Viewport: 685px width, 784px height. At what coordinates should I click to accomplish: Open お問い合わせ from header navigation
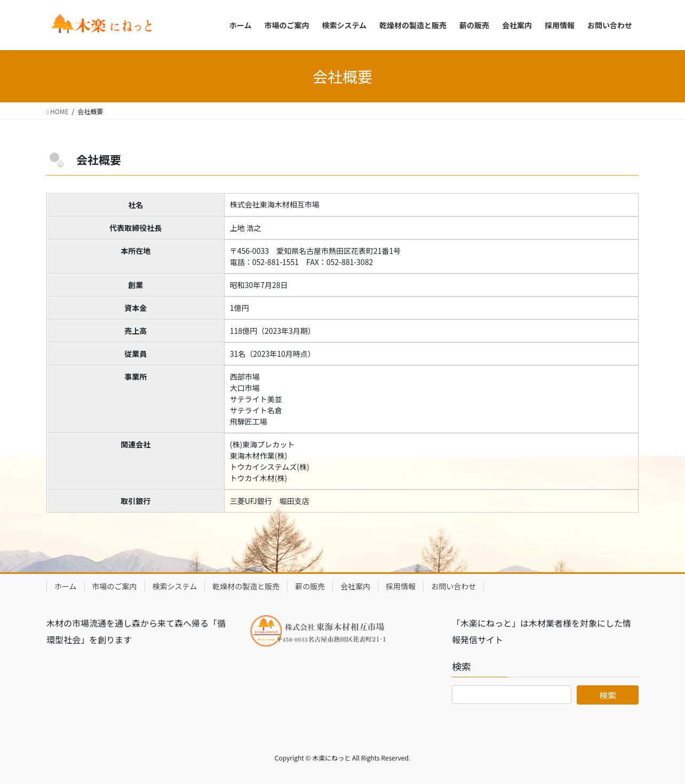pyautogui.click(x=610, y=25)
